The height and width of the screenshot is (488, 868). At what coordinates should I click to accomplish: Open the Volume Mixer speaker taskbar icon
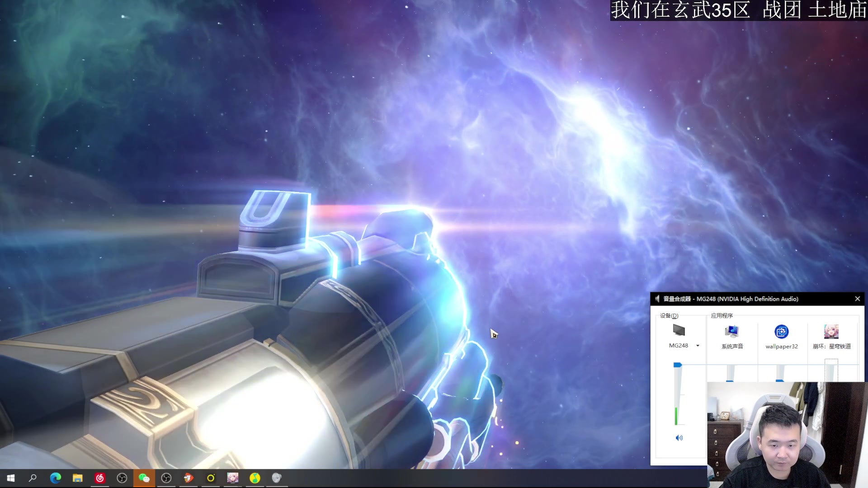click(x=277, y=478)
